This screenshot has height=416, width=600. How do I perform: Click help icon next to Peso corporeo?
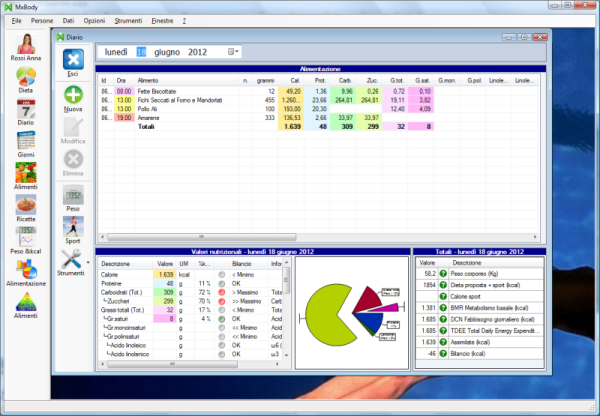(443, 274)
